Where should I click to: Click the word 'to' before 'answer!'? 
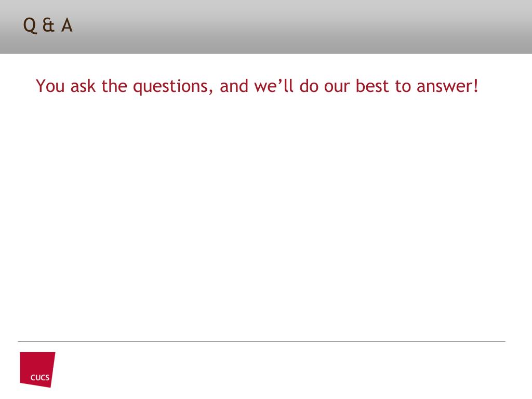(403, 87)
